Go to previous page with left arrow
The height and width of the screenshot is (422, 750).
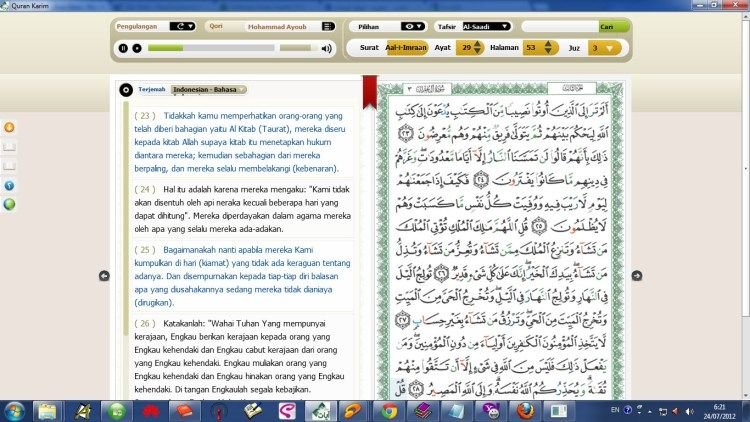[104, 276]
